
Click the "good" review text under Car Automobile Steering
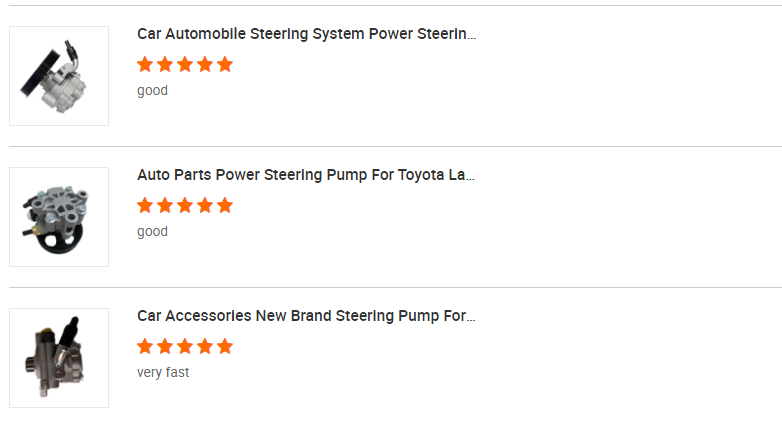pyautogui.click(x=152, y=91)
